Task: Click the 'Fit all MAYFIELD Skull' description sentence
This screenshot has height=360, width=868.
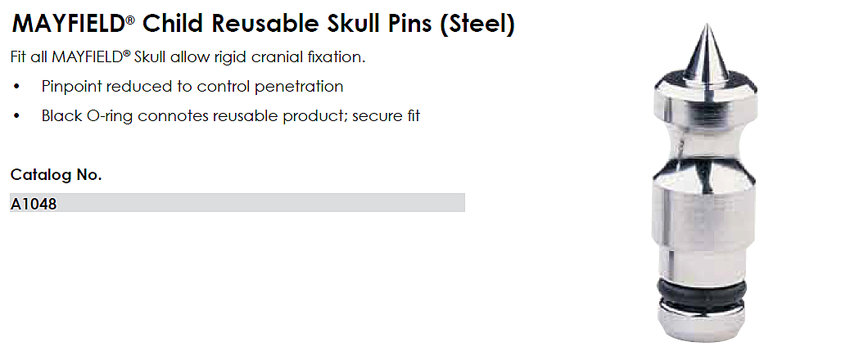Action: click(188, 58)
